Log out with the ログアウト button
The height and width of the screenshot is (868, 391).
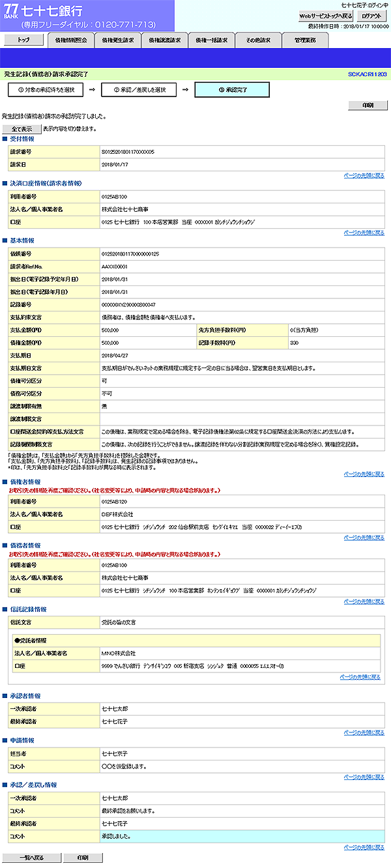pyautogui.click(x=372, y=16)
